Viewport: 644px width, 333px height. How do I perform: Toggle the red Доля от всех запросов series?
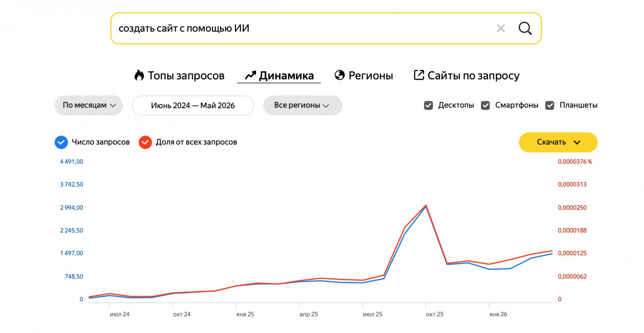point(145,142)
